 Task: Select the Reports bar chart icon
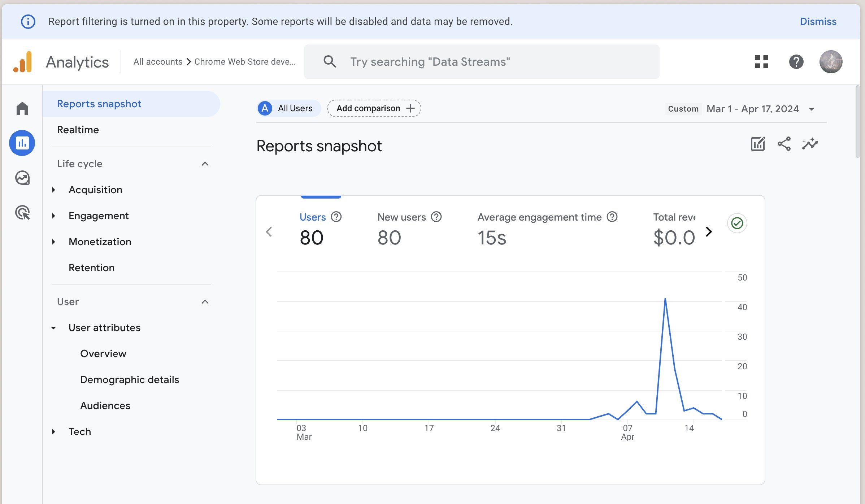coord(22,143)
